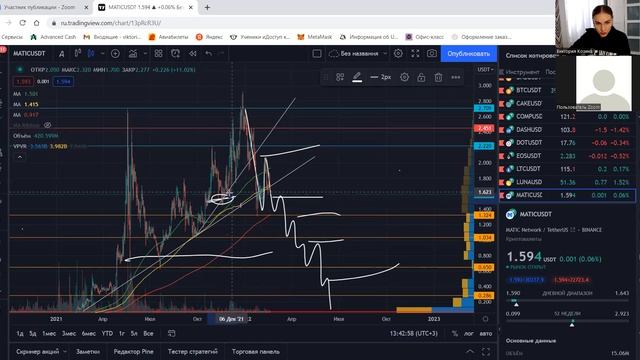
Task: Open the cloud layout name 'Без названия' dropdown
Action: 358,53
